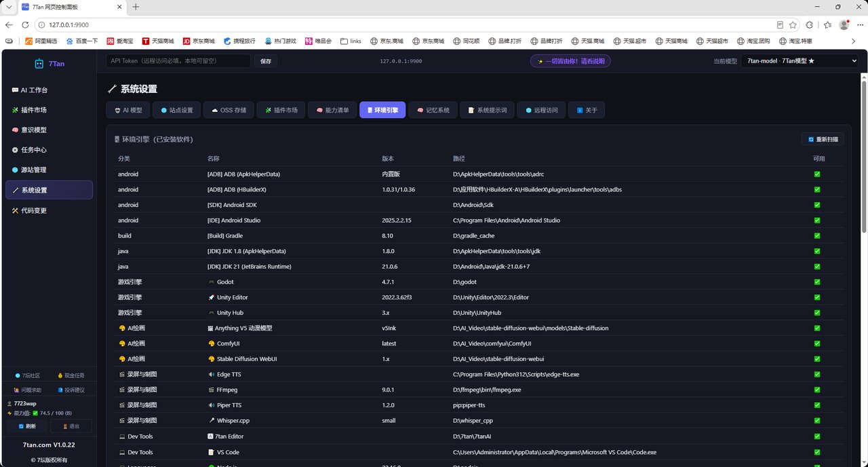Open the 当前模型 model dropdown
The image size is (868, 467).
pyautogui.click(x=800, y=61)
